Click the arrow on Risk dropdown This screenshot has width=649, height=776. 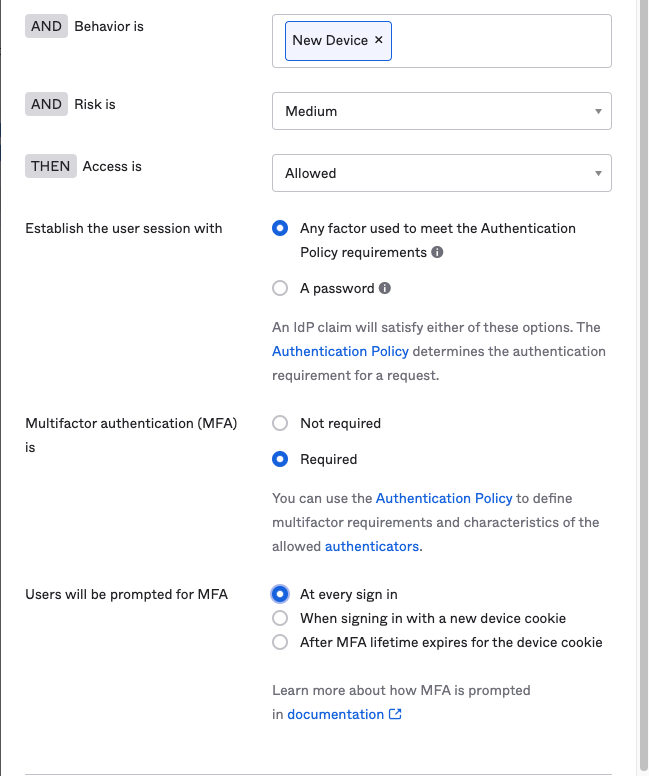(x=598, y=111)
